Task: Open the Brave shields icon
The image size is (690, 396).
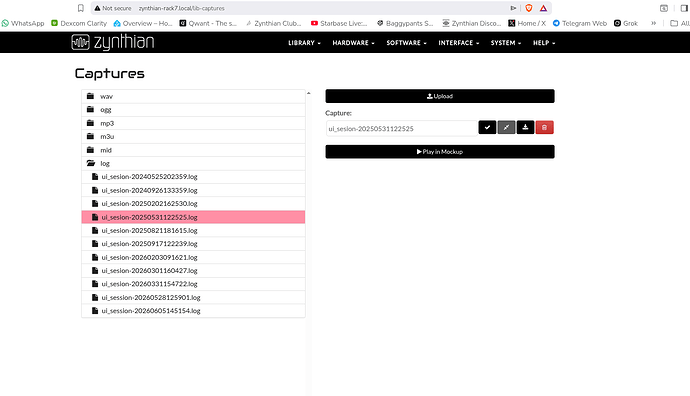Action: click(529, 8)
